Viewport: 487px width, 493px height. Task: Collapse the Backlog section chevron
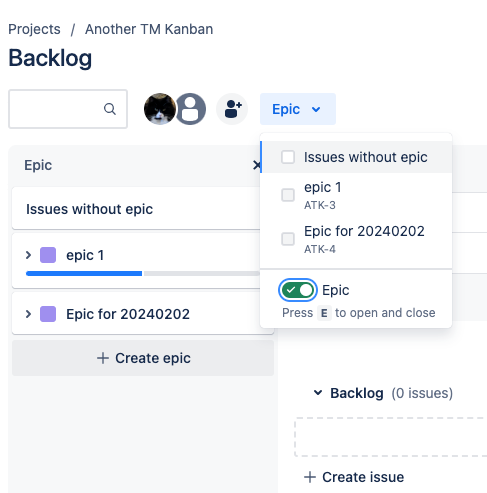coord(318,393)
